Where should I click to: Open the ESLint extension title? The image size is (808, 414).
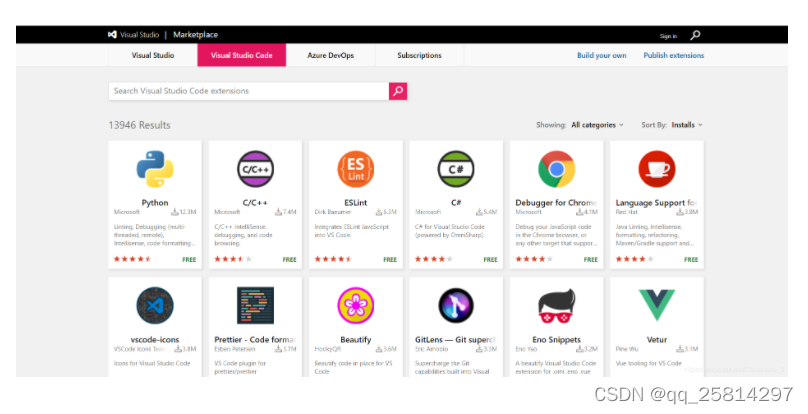356,203
